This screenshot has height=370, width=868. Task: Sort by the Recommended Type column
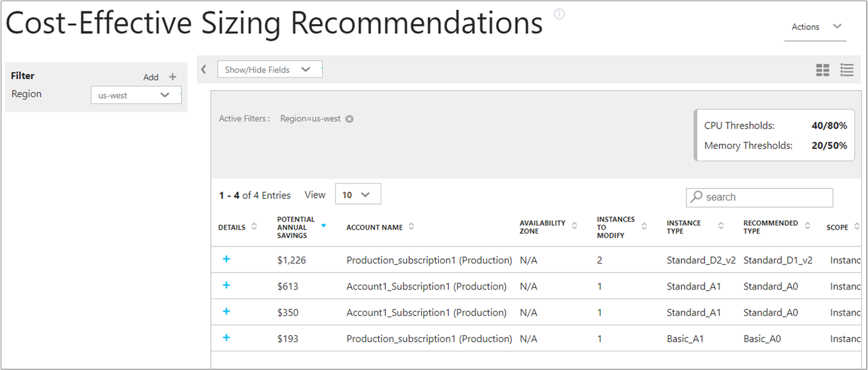[807, 227]
